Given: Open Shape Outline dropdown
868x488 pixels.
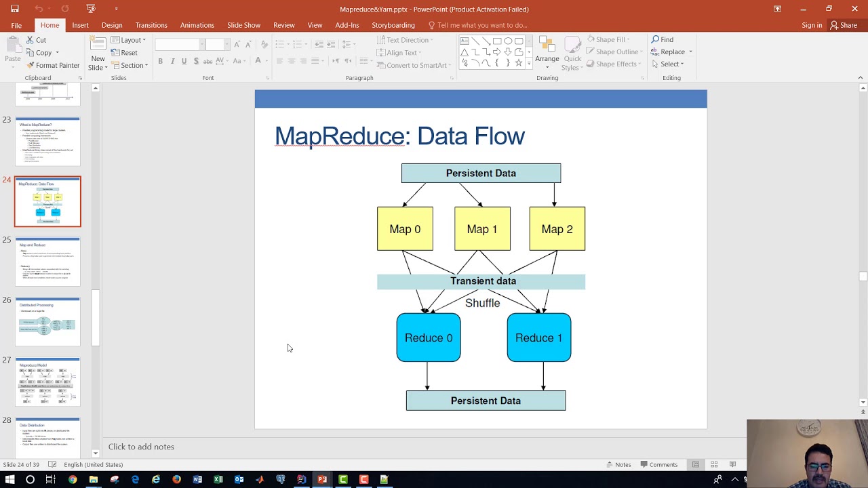Looking at the screenshot, I should click(613, 52).
